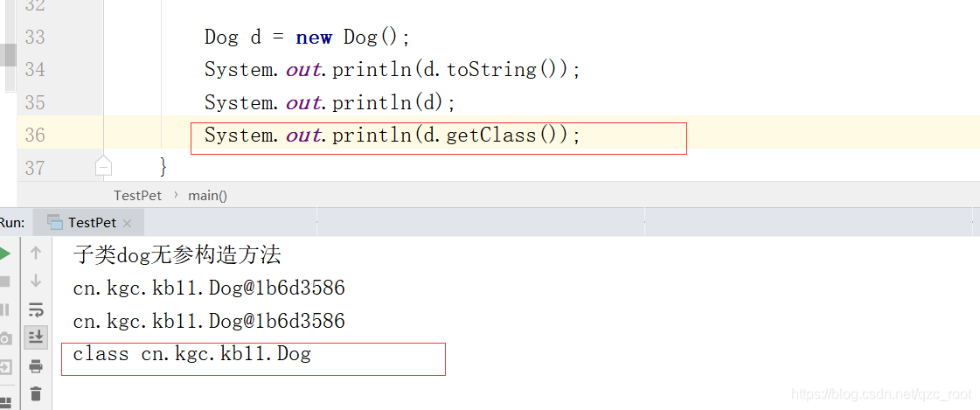This screenshot has height=410, width=980.
Task: Click line number 35 in gutter
Action: (35, 102)
